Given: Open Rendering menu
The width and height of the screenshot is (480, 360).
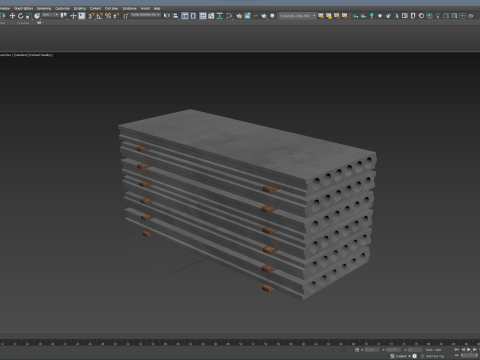Looking at the screenshot, I should click(44, 8).
